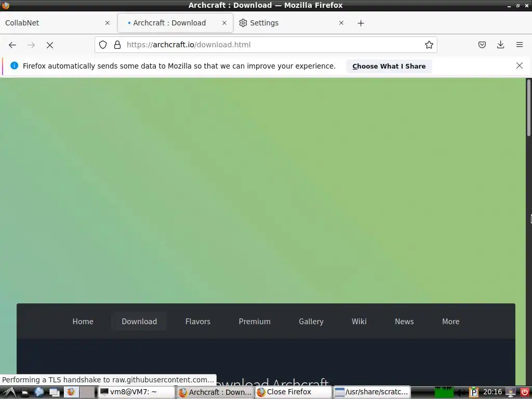Open News in site navigation

tap(404, 321)
